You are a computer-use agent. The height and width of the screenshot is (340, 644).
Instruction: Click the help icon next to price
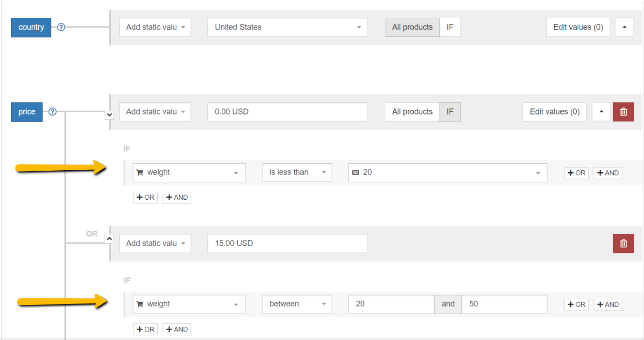coord(52,112)
